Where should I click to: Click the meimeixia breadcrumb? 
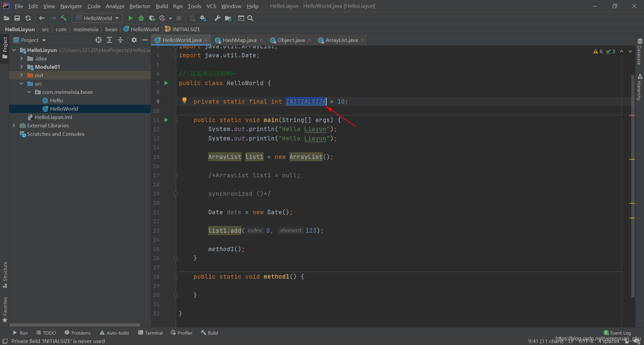pos(86,29)
